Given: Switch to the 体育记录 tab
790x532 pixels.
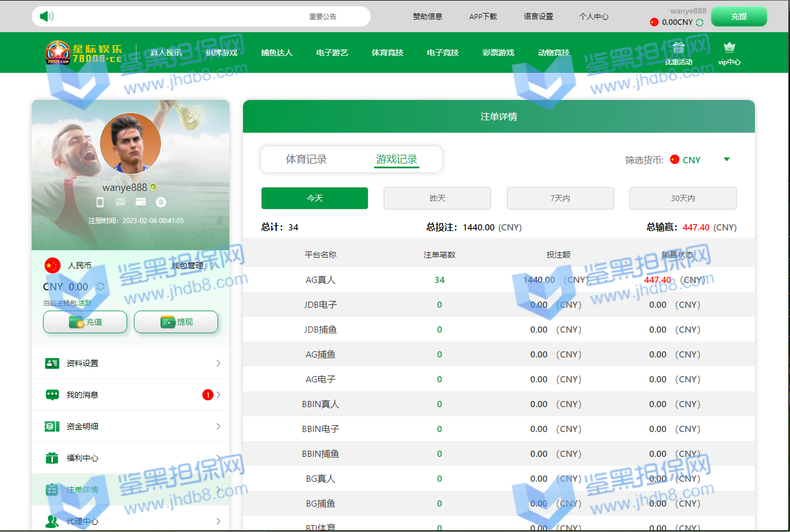Looking at the screenshot, I should tap(306, 160).
